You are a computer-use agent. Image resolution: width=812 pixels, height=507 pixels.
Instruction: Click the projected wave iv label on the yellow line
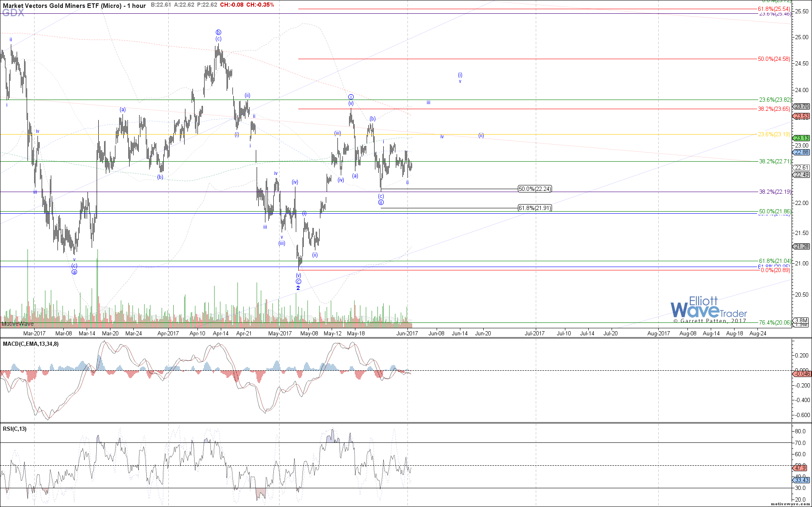442,137
